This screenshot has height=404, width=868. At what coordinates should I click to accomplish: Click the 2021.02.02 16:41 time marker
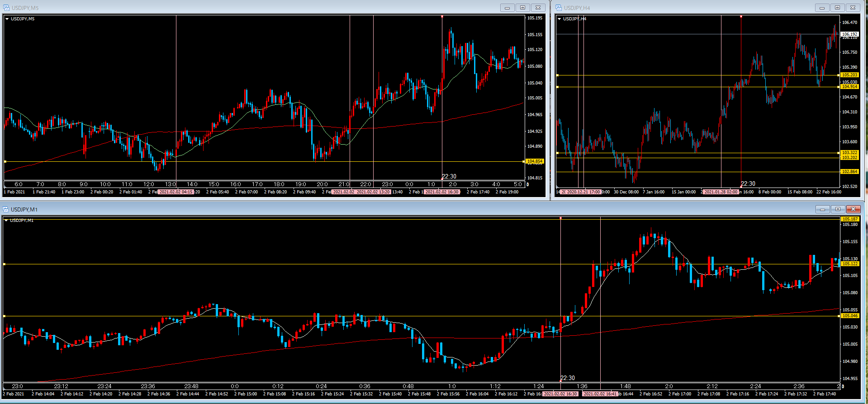tap(600, 394)
